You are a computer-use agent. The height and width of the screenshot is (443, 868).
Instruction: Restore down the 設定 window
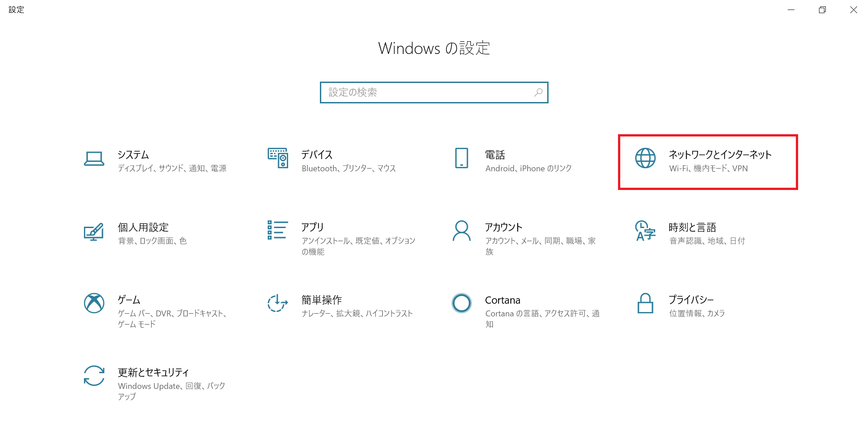(x=822, y=10)
